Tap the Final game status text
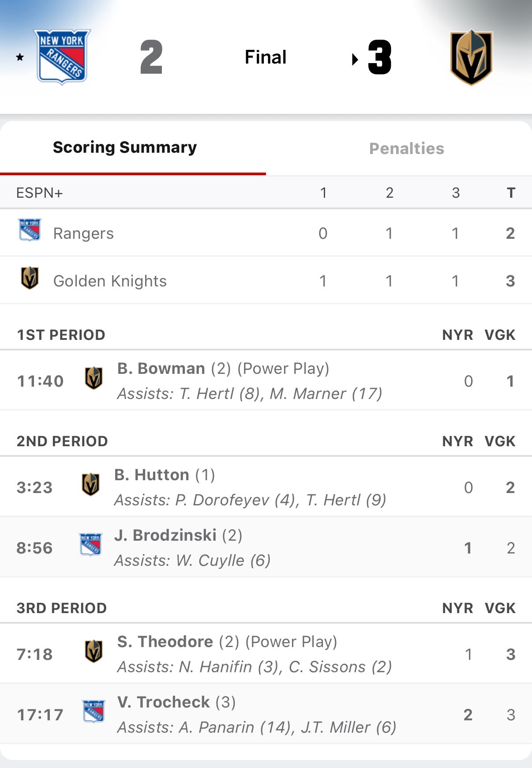Screen dimensions: 532x768 (x=266, y=57)
